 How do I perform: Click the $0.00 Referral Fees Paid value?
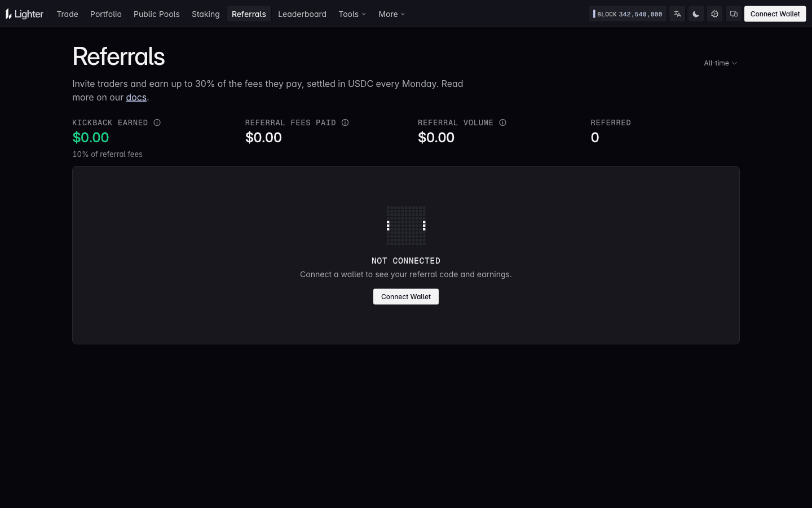pyautogui.click(x=263, y=137)
